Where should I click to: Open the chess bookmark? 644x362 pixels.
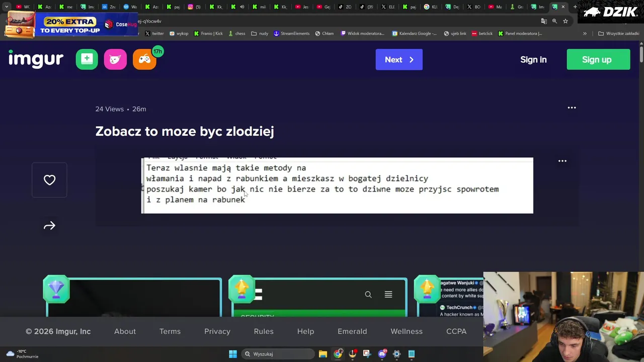coord(236,34)
